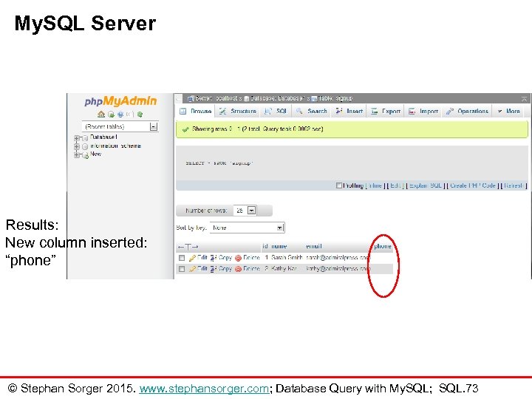
Task: Click the Database1 database icon
Action: point(85,138)
